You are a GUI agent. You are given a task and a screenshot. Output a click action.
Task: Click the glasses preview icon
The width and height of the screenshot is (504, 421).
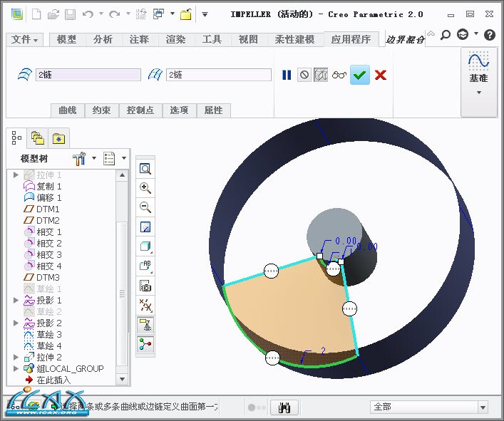coord(339,75)
